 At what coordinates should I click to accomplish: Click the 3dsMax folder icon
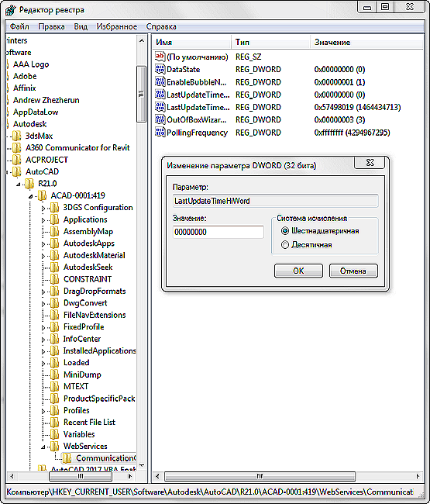[x=17, y=136]
